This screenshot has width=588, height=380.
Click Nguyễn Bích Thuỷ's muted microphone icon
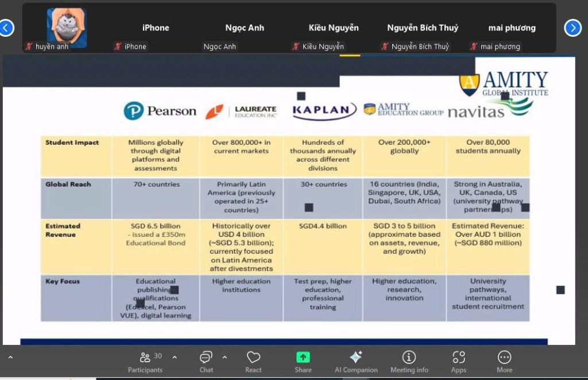point(385,47)
